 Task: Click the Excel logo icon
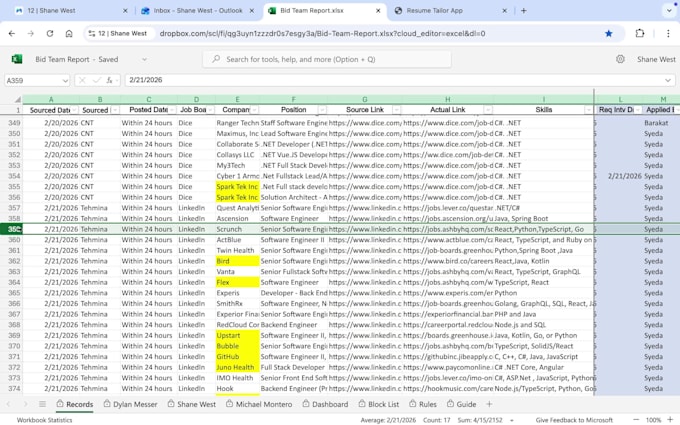[17, 59]
